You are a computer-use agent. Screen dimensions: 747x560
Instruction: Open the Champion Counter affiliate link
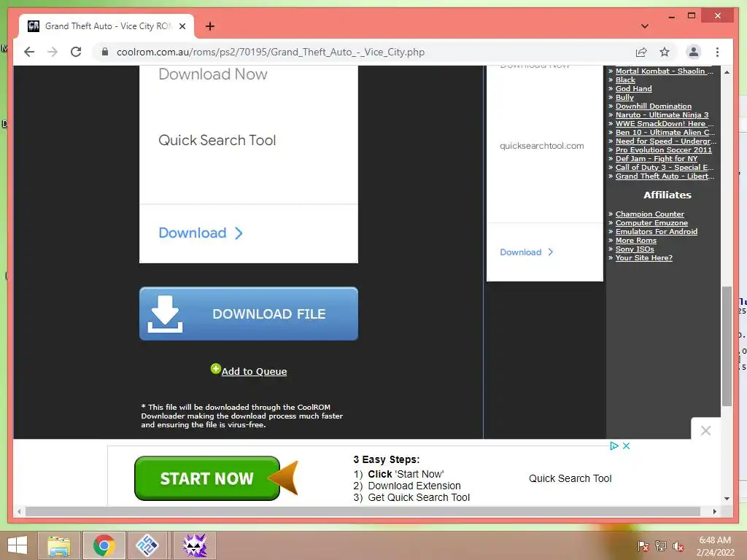pyautogui.click(x=649, y=214)
